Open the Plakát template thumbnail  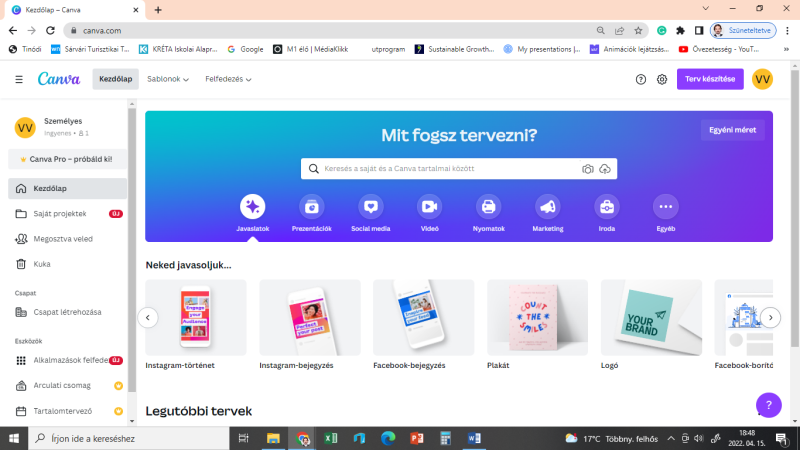537,317
